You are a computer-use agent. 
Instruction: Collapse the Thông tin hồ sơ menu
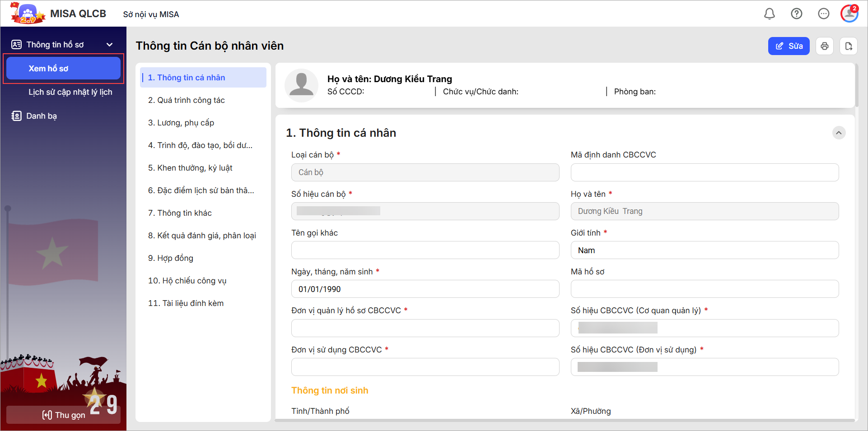pyautogui.click(x=109, y=45)
